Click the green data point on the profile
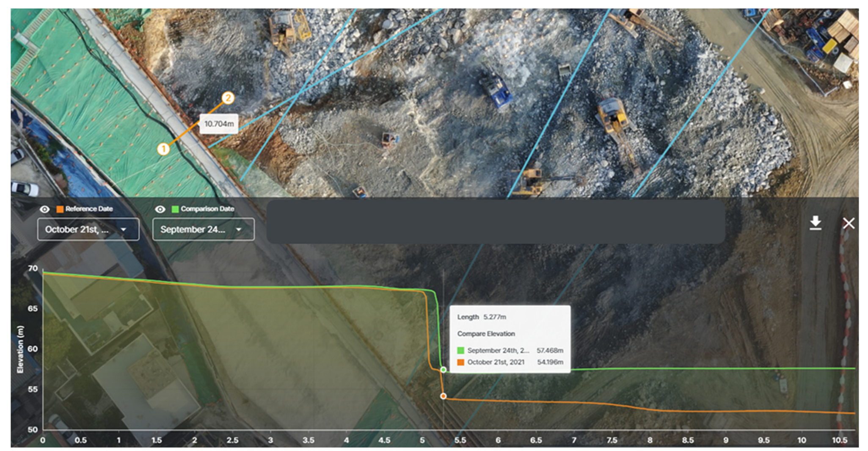Viewport: 868px width, 451px height. (x=443, y=370)
